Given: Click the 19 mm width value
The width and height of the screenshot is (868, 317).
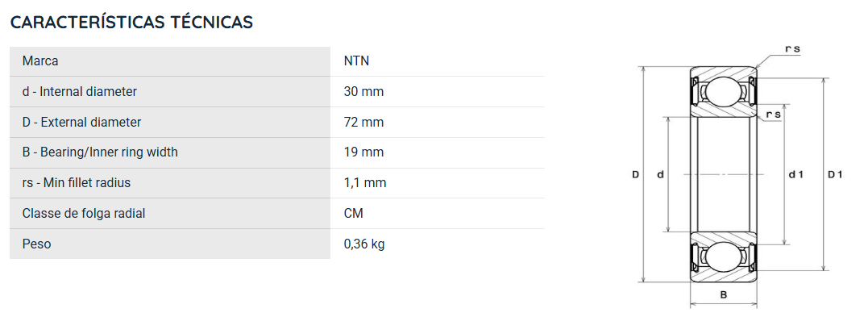Looking at the screenshot, I should (363, 152).
